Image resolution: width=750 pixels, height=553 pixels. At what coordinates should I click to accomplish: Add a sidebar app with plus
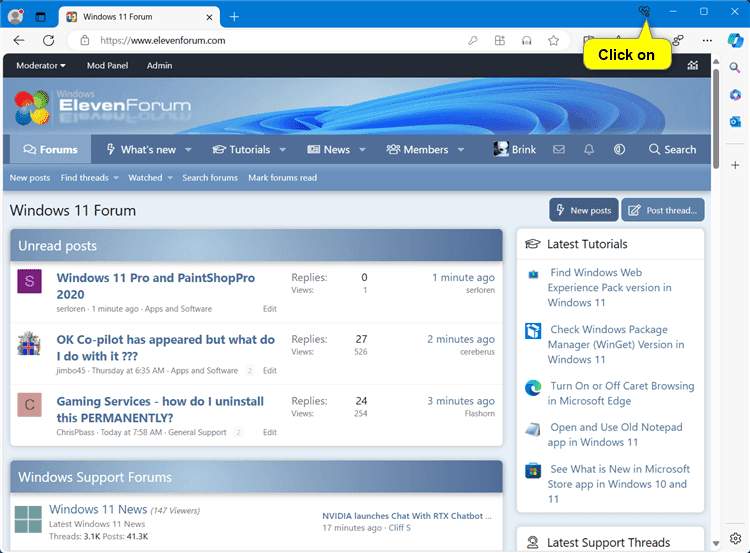(735, 165)
